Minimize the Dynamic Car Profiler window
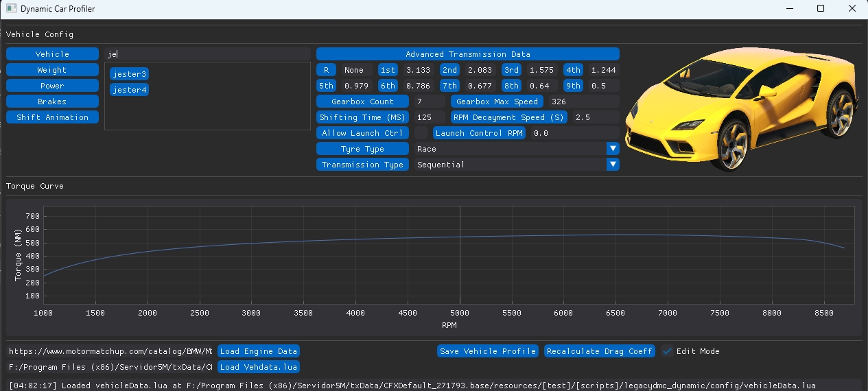The width and height of the screenshot is (868, 391). click(x=789, y=9)
